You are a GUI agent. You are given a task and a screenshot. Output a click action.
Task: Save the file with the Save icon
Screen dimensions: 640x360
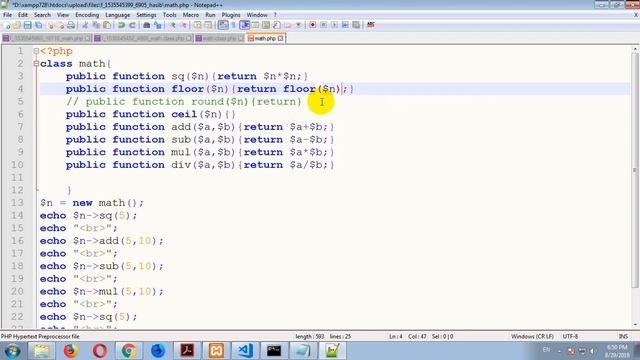[x=27, y=25]
